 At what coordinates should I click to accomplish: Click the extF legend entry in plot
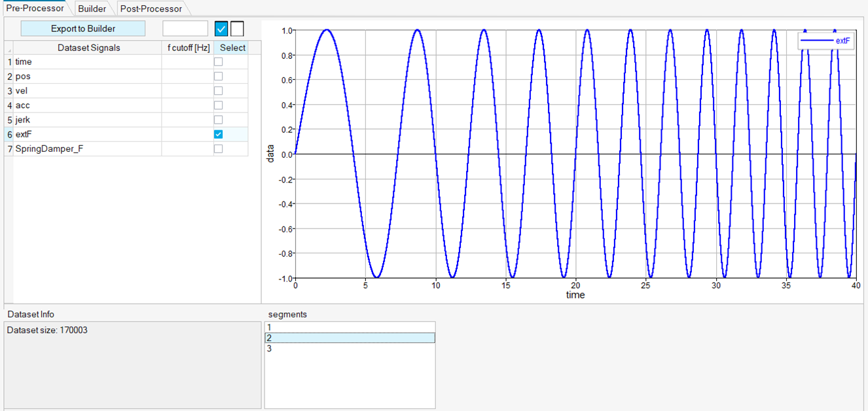tap(826, 41)
